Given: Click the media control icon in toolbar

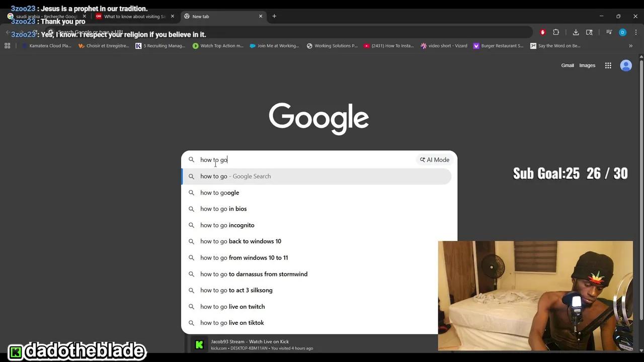Looking at the screenshot, I should [x=609, y=32].
